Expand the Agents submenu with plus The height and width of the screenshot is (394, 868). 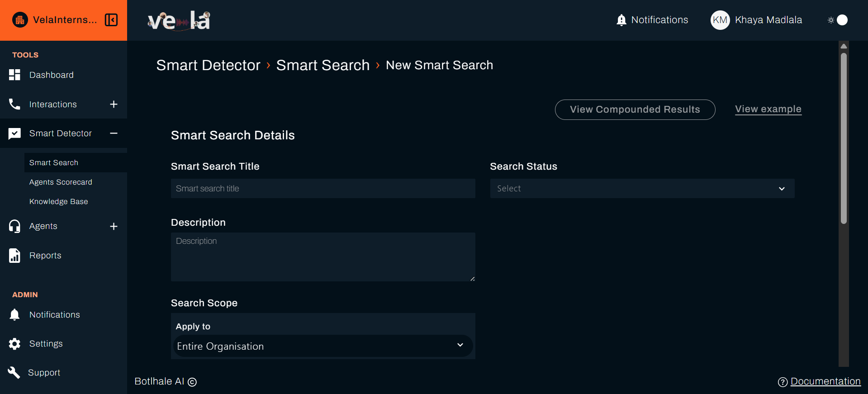(114, 226)
